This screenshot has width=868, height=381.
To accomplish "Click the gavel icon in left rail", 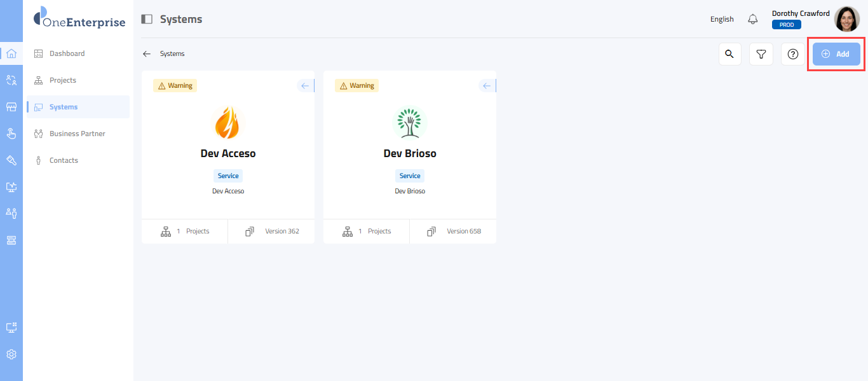I will (11, 160).
